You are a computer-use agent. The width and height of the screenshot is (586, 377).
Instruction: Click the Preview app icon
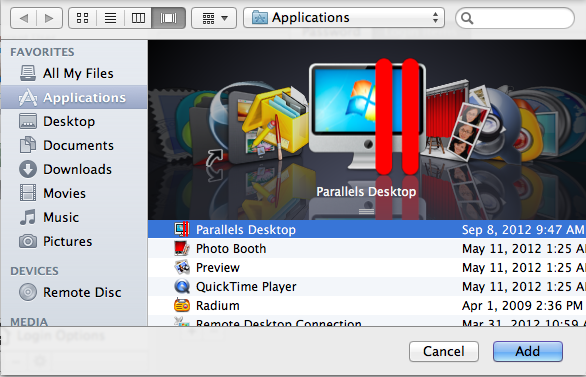(182, 267)
